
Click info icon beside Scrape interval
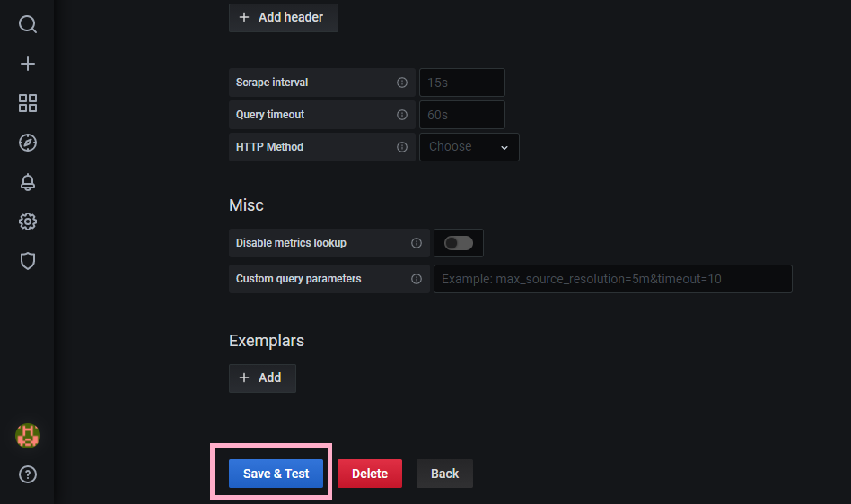point(402,83)
